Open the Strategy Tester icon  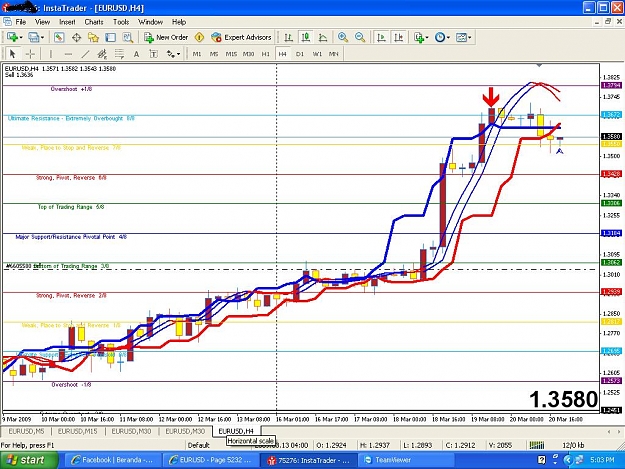click(x=128, y=37)
